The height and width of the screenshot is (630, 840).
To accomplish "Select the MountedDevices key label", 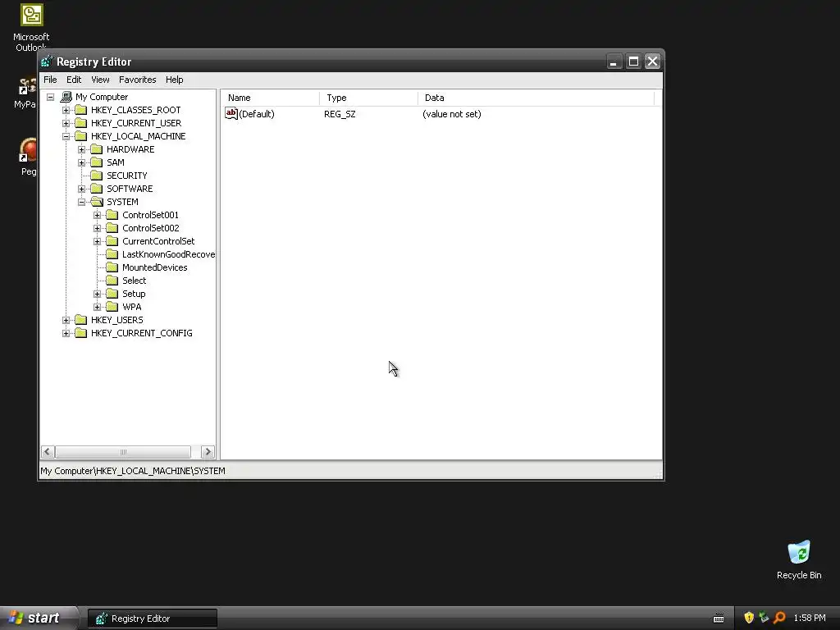I will coord(155,267).
